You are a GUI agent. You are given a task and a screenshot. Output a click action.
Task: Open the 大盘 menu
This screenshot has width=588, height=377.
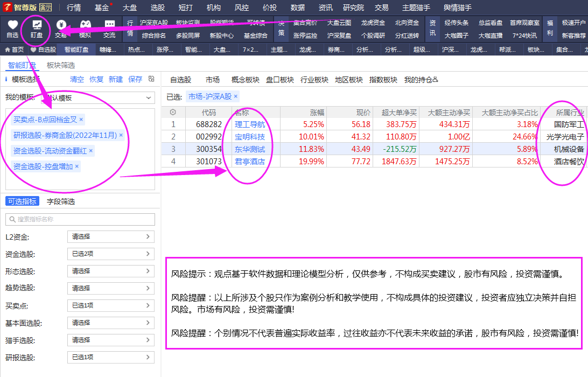click(130, 8)
